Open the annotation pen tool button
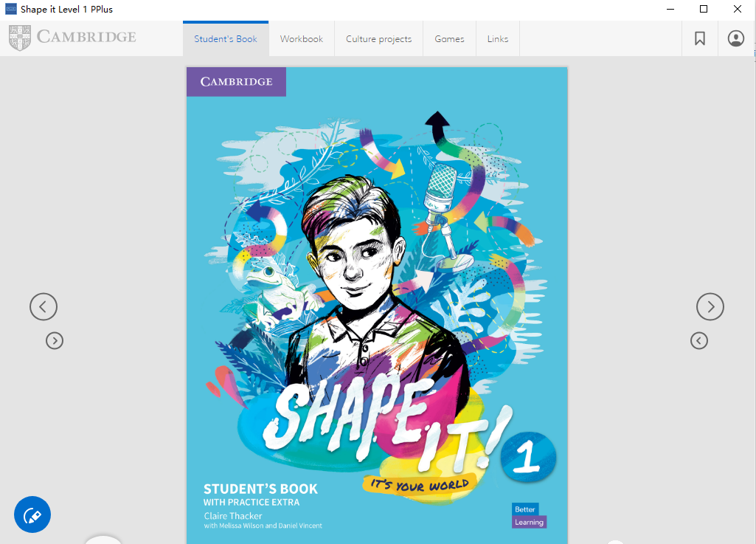This screenshot has height=544, width=756. [x=32, y=514]
